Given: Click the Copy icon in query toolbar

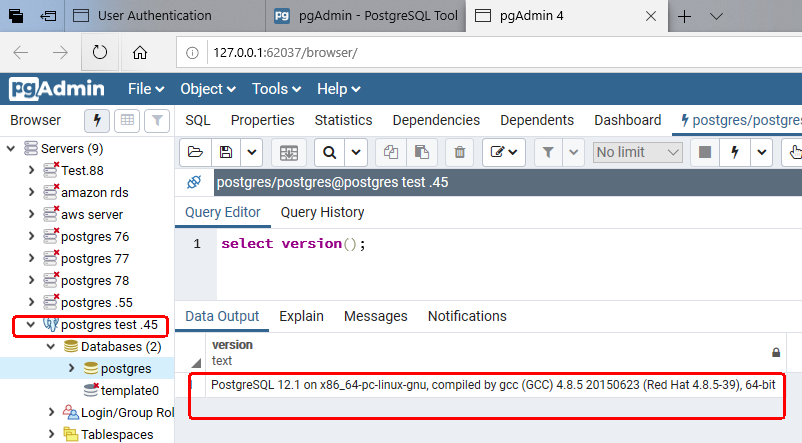Looking at the screenshot, I should [x=391, y=152].
